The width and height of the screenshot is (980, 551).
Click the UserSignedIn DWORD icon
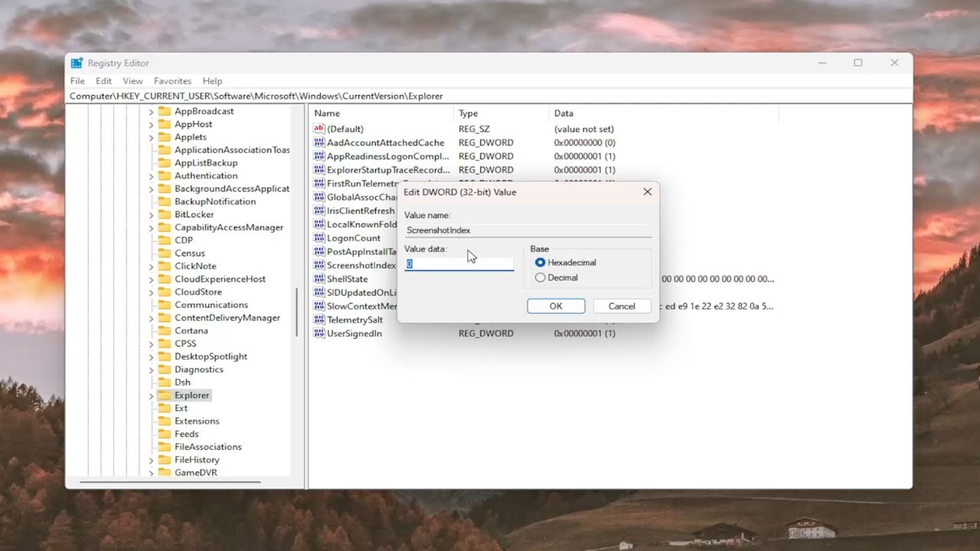click(x=319, y=333)
